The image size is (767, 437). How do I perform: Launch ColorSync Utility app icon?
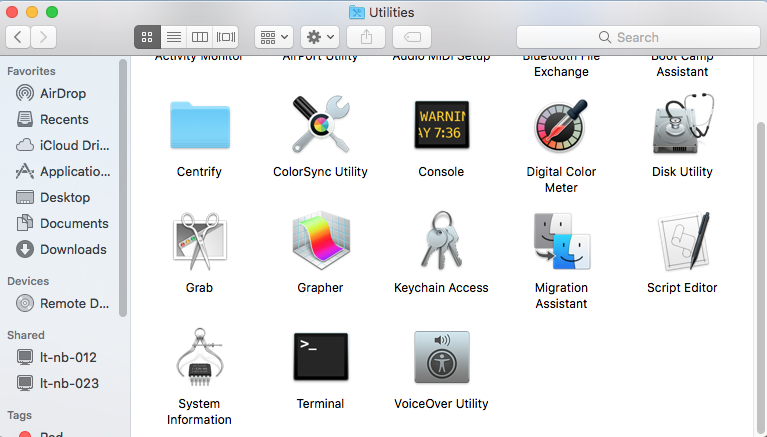320,124
